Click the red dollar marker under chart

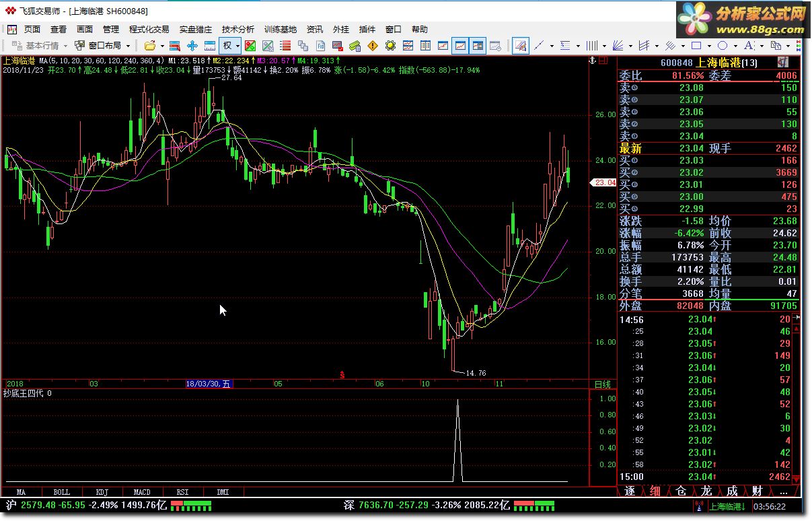tap(342, 374)
